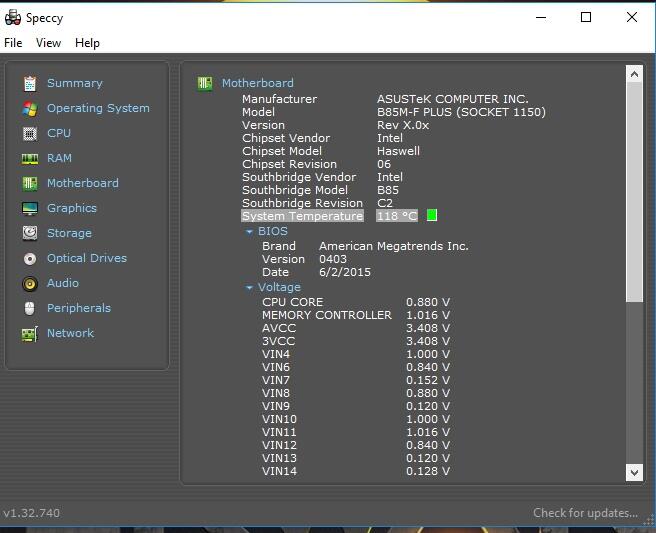This screenshot has width=656, height=533.
Task: Click the model value B85M-F PLUS (SOCKET 1150)
Action: click(x=461, y=112)
